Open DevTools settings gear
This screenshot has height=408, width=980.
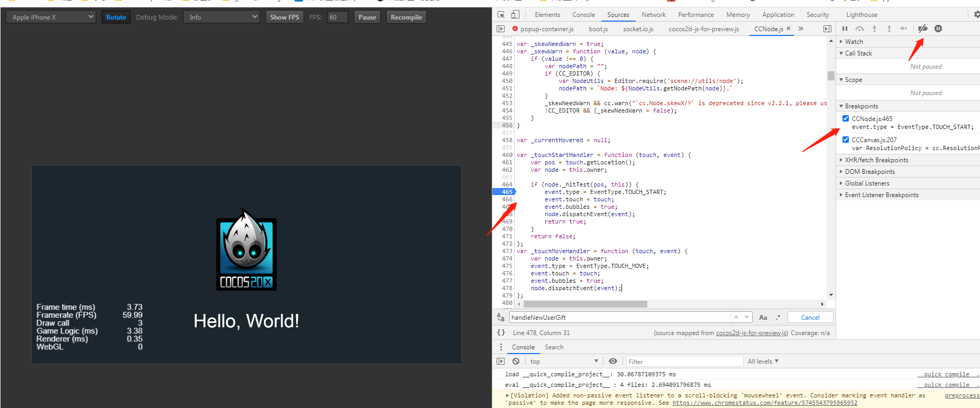pos(976,15)
